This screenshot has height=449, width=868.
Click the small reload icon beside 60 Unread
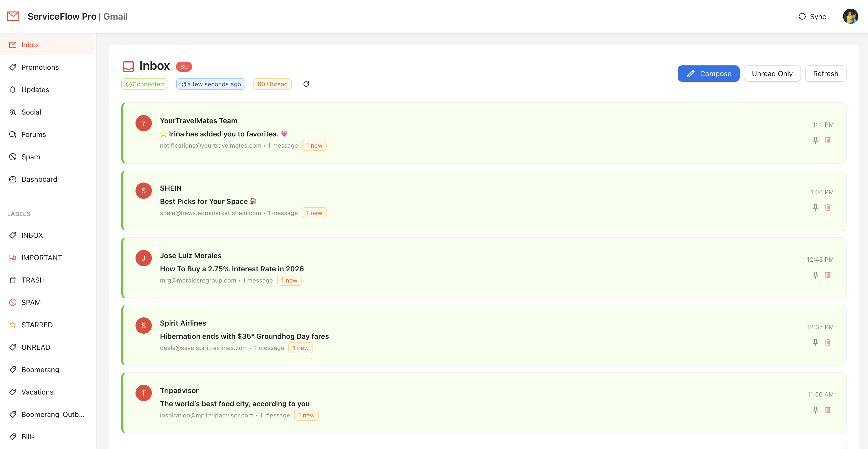pos(306,84)
